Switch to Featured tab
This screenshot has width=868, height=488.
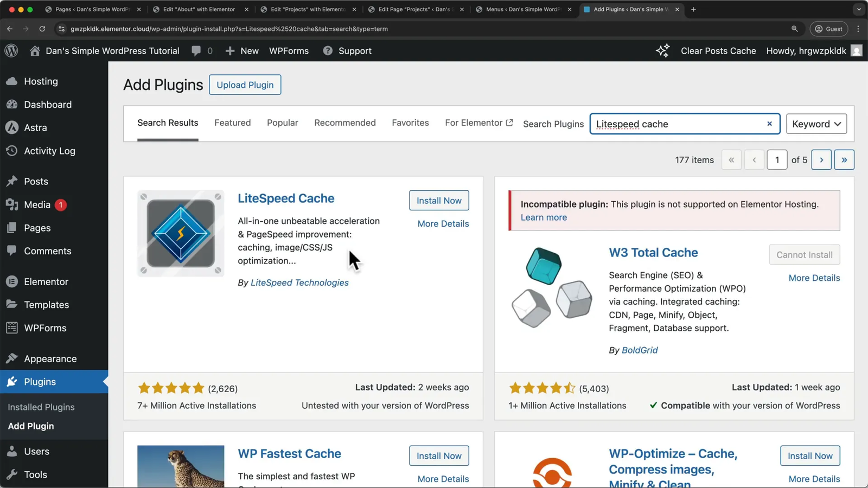coord(232,123)
